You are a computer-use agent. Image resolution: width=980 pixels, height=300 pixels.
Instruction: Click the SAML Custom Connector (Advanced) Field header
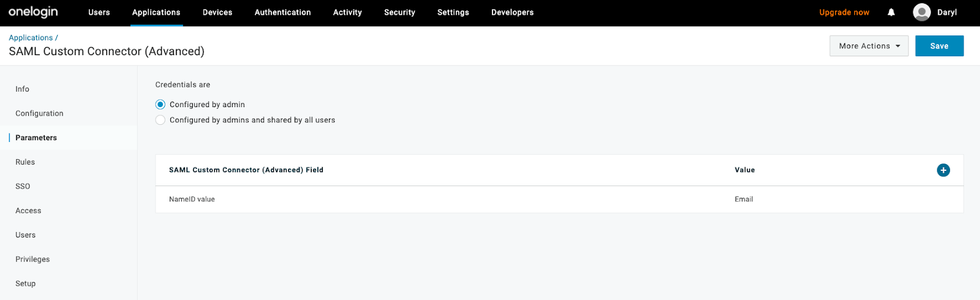[x=246, y=170]
